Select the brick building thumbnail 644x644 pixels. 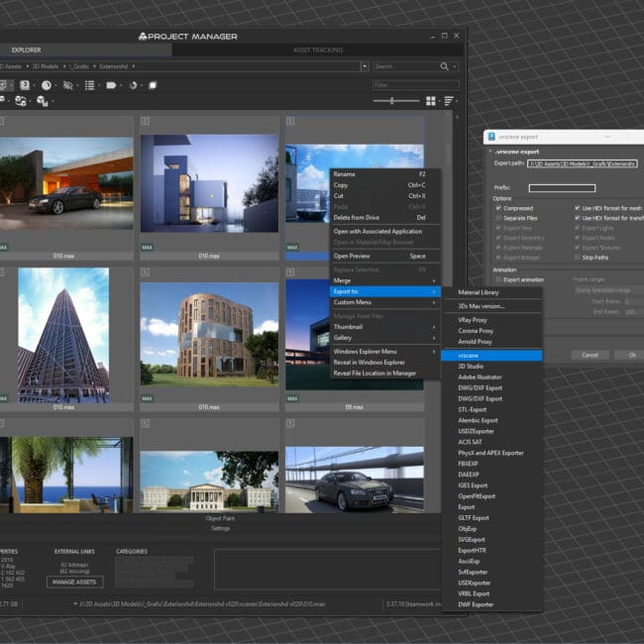(x=209, y=334)
